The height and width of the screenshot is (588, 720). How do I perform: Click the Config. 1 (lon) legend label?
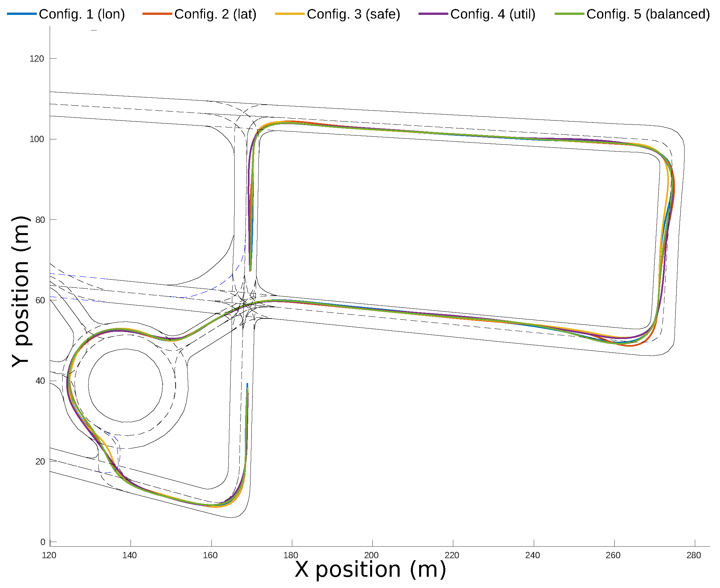[82, 14]
